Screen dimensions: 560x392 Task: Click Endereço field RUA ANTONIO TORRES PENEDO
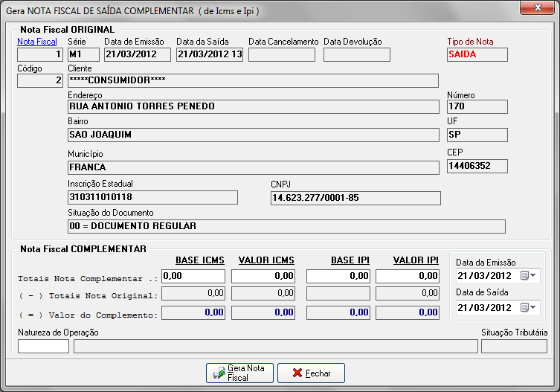pyautogui.click(x=254, y=106)
